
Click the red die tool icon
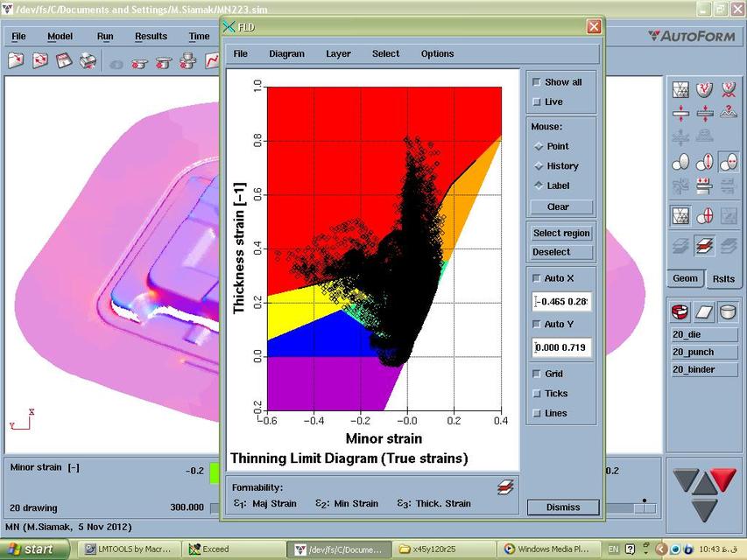point(680,311)
